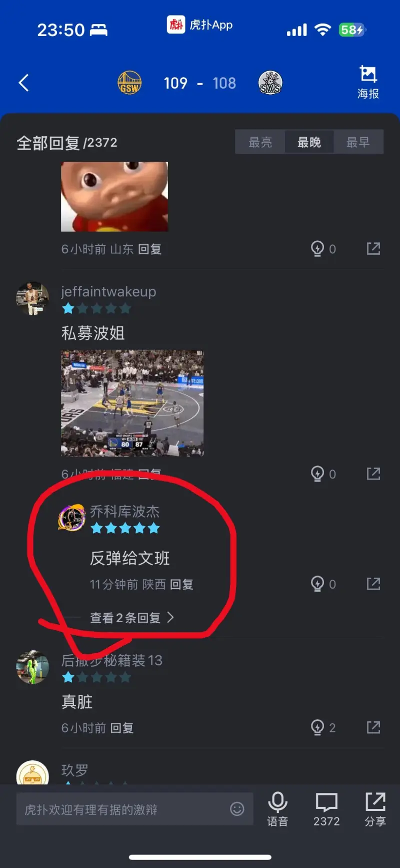Sort replies by 最亮
Viewport: 400px width, 868px height.
pos(260,142)
